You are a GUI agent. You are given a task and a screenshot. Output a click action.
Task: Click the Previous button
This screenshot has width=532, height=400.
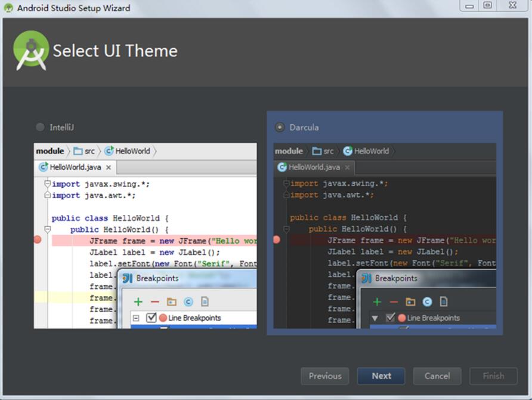point(324,376)
